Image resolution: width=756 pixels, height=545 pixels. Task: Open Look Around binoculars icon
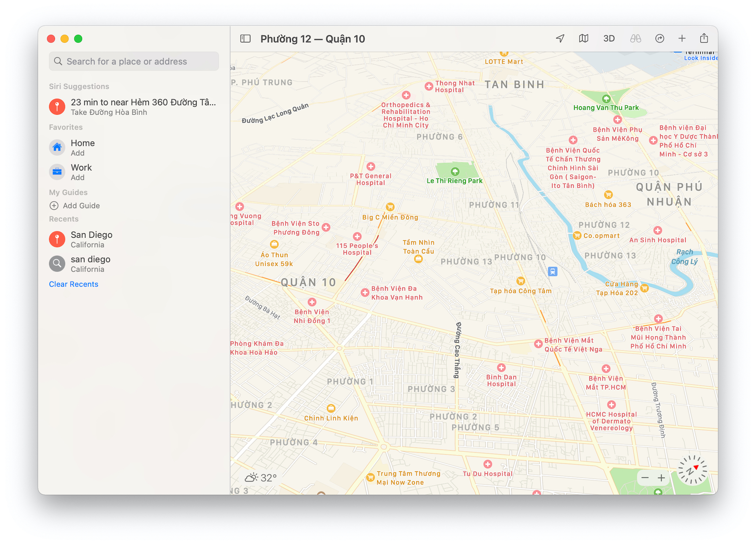click(x=635, y=38)
